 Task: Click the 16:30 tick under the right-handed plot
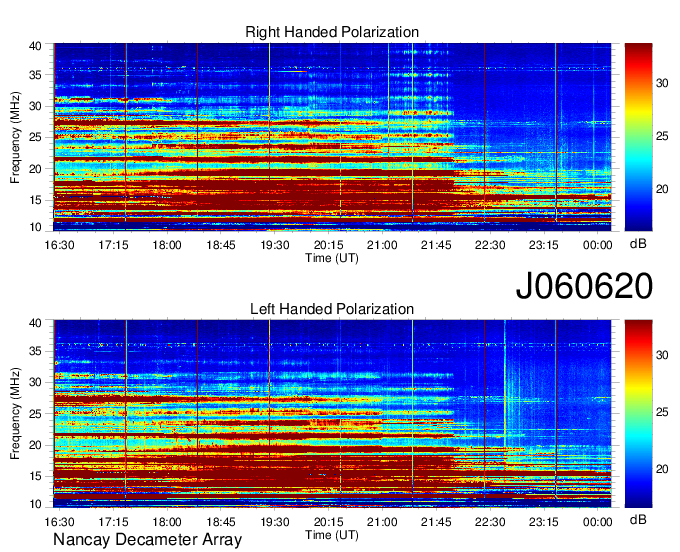tap(59, 245)
